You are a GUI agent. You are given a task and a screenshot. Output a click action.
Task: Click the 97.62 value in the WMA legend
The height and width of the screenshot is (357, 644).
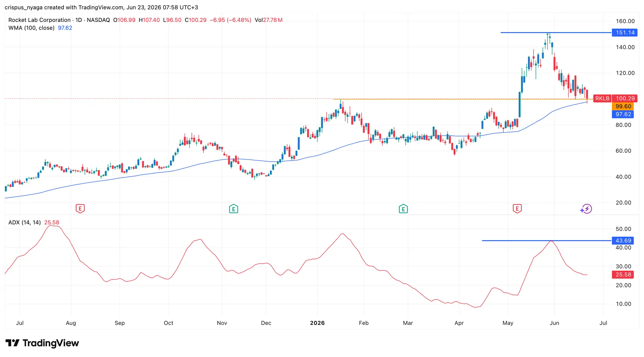(x=65, y=28)
